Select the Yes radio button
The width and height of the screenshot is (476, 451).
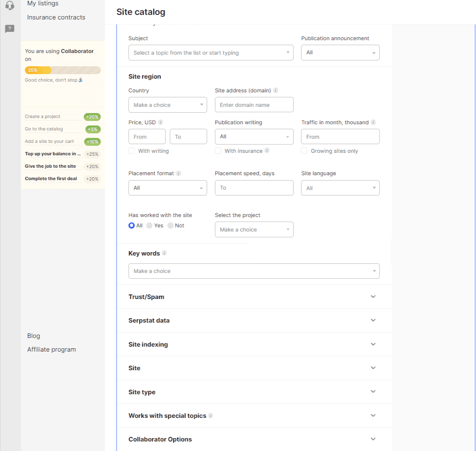click(x=149, y=226)
